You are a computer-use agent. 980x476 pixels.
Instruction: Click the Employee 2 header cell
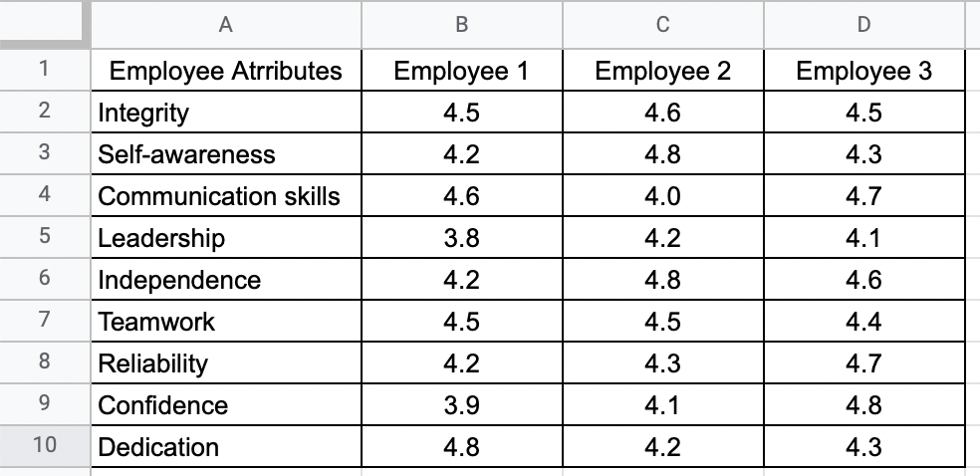point(663,70)
